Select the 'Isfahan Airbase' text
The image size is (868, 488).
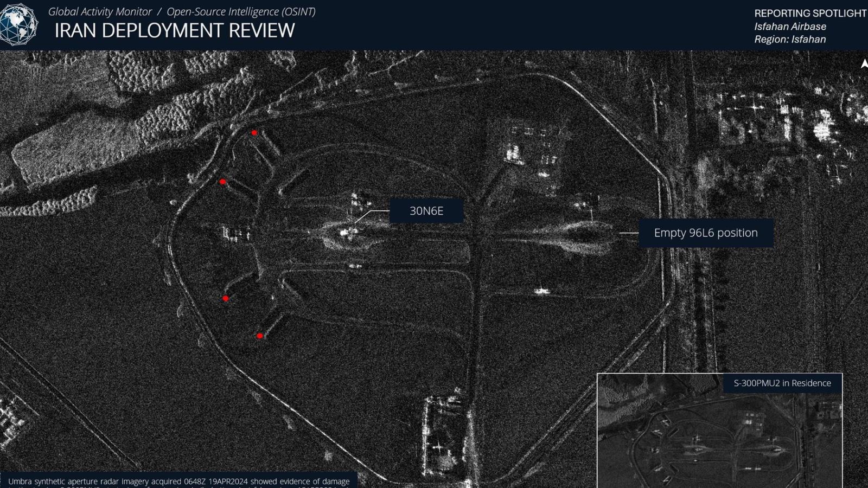point(790,27)
